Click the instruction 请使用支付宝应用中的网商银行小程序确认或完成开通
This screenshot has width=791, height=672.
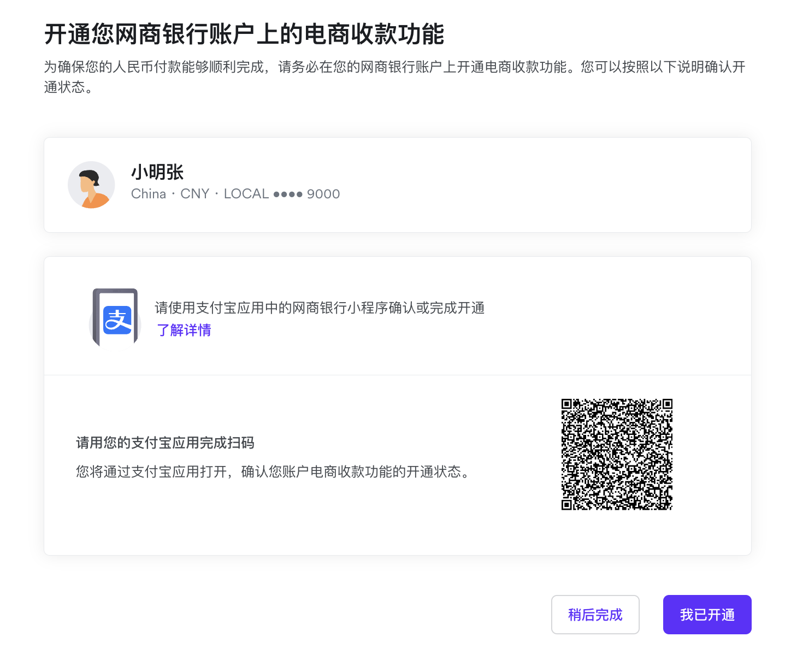click(x=320, y=308)
